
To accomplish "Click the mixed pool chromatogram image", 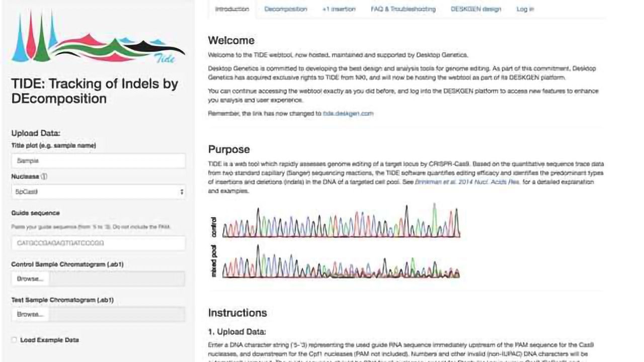I will tap(335, 261).
